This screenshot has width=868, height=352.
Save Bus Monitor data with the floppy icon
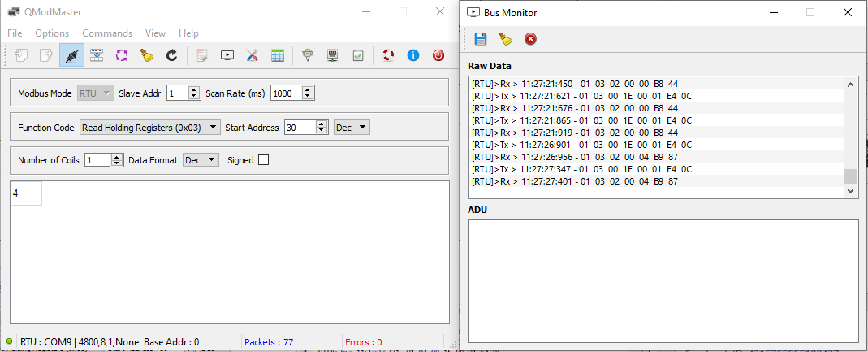click(481, 39)
